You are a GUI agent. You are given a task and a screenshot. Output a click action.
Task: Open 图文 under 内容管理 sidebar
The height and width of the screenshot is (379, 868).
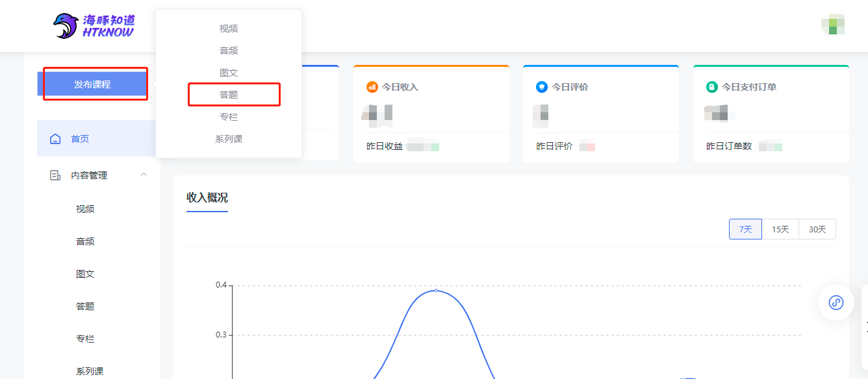click(x=85, y=274)
